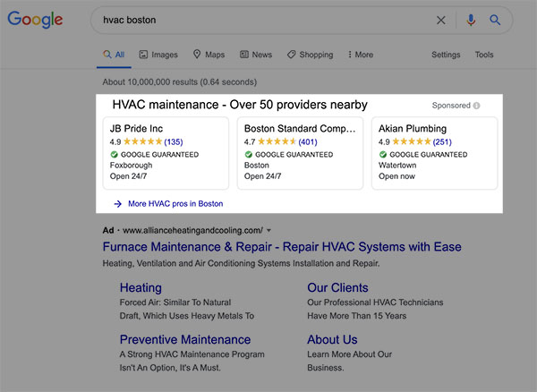This screenshot has width=537, height=392.
Task: Click the HVAC maintenance providers nearby heading
Action: [240, 105]
